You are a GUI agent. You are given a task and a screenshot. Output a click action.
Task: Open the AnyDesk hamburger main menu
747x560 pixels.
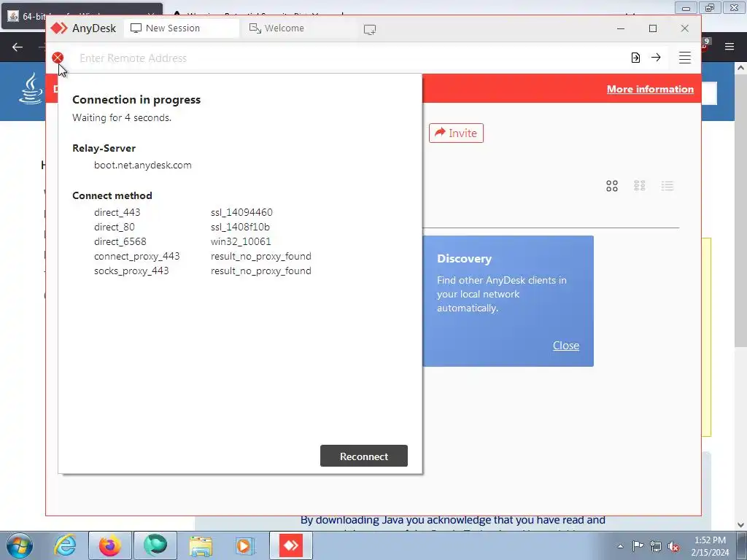click(x=684, y=58)
